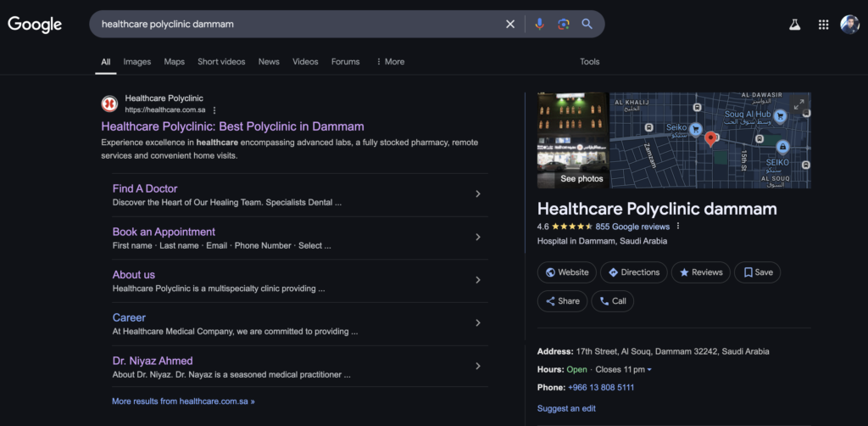
Task: Open the Best Polyclinic in Dammam result
Action: click(x=232, y=126)
